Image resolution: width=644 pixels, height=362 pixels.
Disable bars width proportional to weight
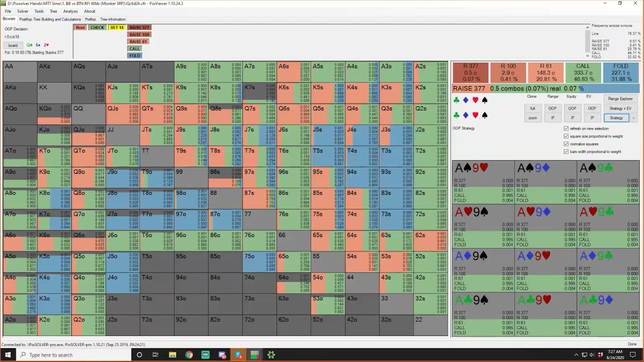[x=566, y=152]
